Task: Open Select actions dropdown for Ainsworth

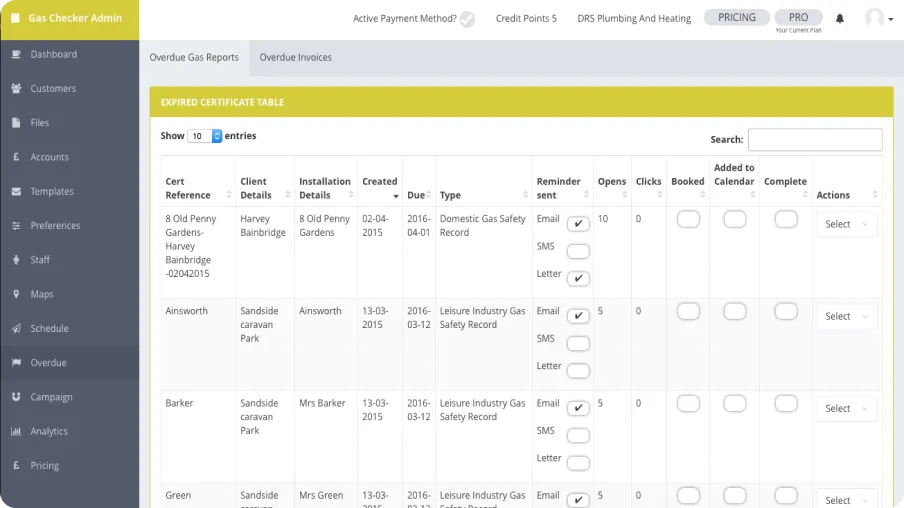Action: 846,316
